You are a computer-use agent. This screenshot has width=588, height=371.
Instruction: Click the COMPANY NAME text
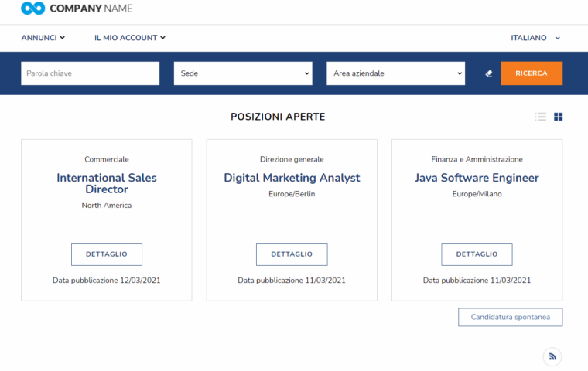pyautogui.click(x=91, y=9)
